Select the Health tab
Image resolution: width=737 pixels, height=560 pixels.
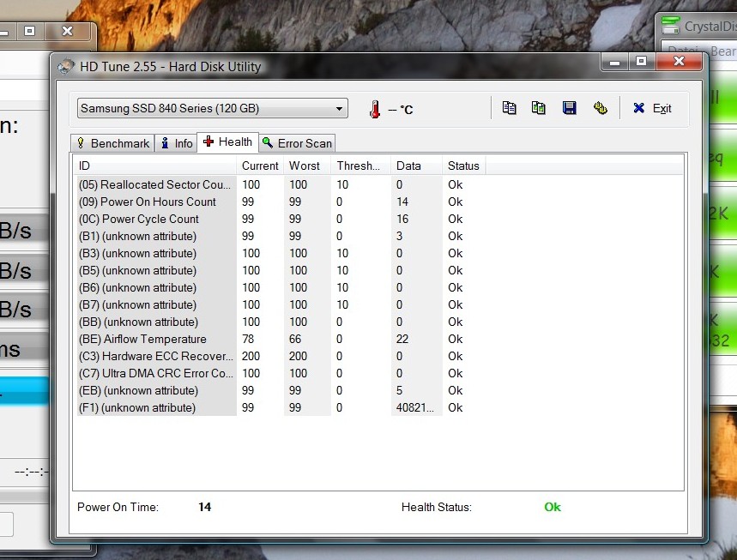tap(228, 142)
